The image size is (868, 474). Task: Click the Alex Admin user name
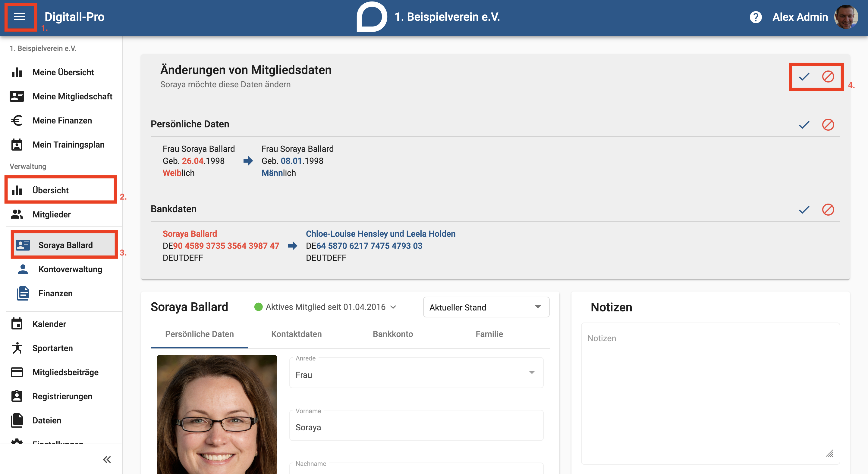pos(800,17)
